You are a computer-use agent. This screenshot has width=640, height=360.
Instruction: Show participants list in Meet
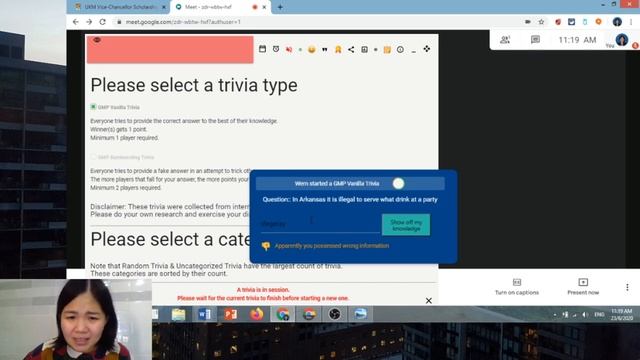tap(505, 40)
